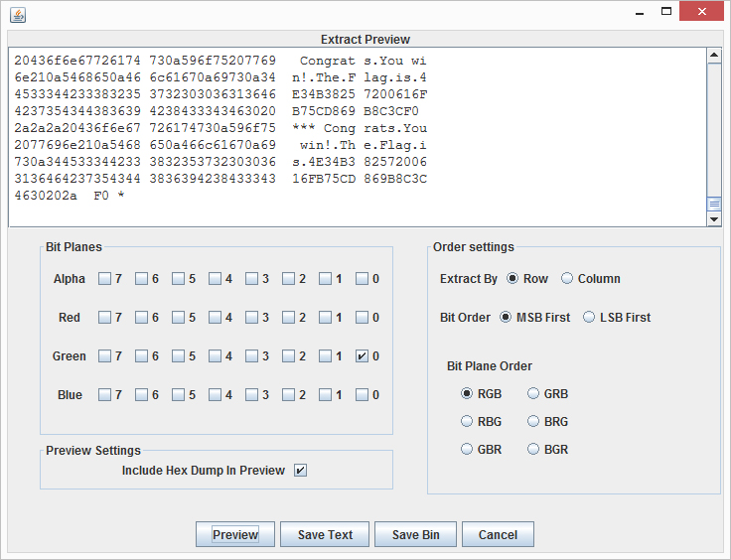Select Column for Extract By

point(567,279)
